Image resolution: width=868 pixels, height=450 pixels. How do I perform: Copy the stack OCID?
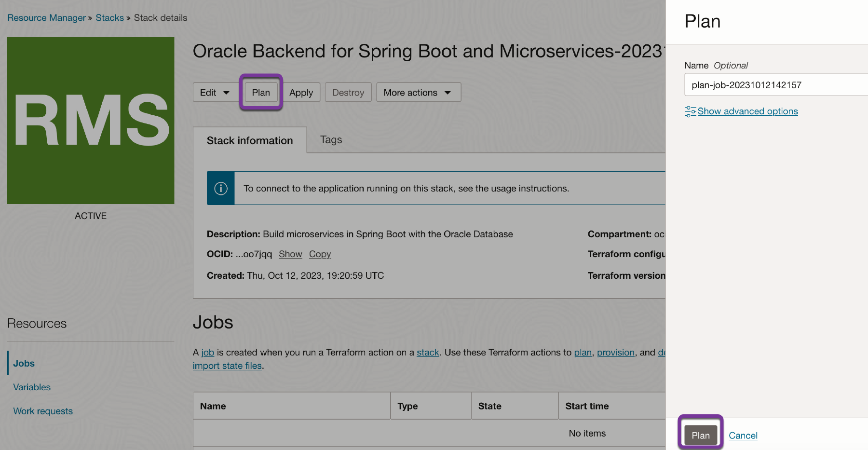pos(320,254)
